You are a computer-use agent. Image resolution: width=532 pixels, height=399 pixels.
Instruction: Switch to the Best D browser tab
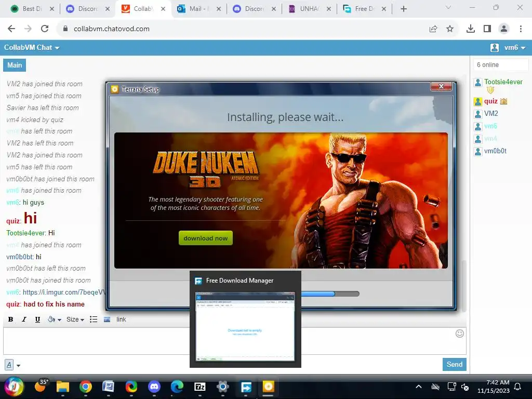pyautogui.click(x=32, y=9)
